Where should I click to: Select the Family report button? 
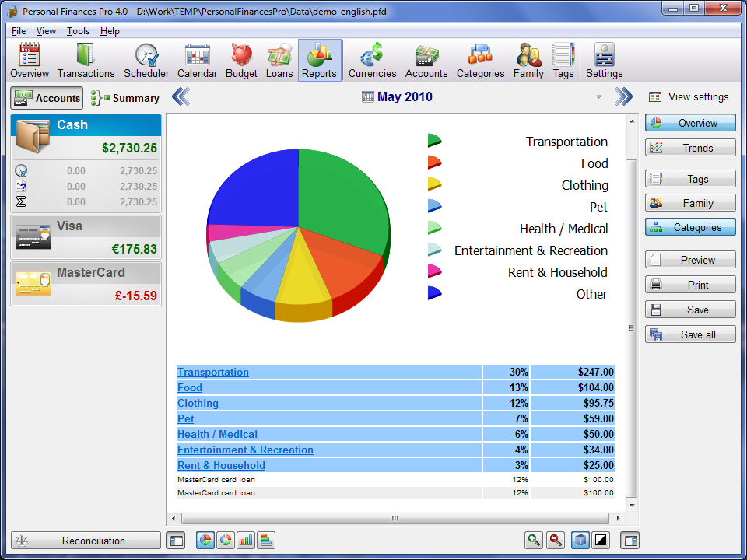(690, 203)
